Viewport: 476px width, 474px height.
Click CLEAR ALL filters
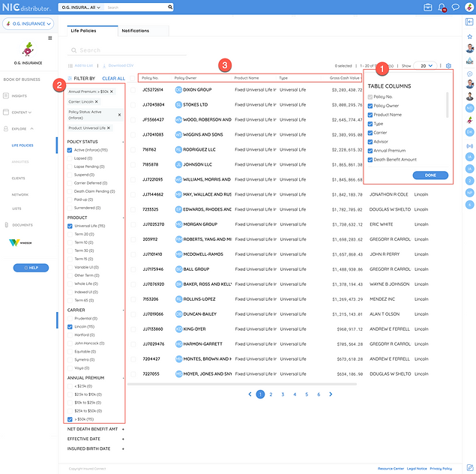pos(113,78)
